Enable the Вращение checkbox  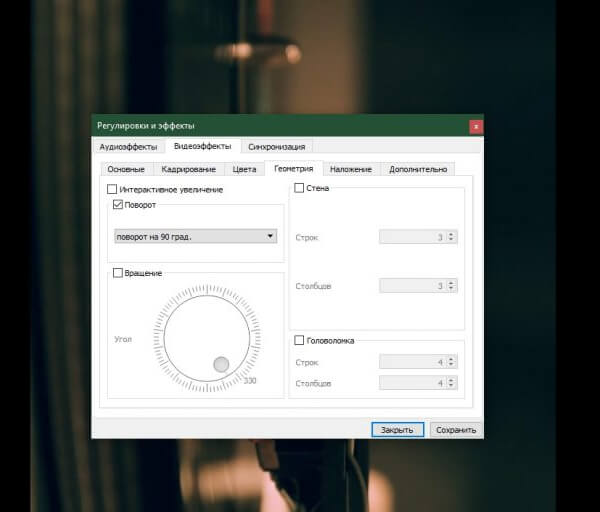pos(119,272)
